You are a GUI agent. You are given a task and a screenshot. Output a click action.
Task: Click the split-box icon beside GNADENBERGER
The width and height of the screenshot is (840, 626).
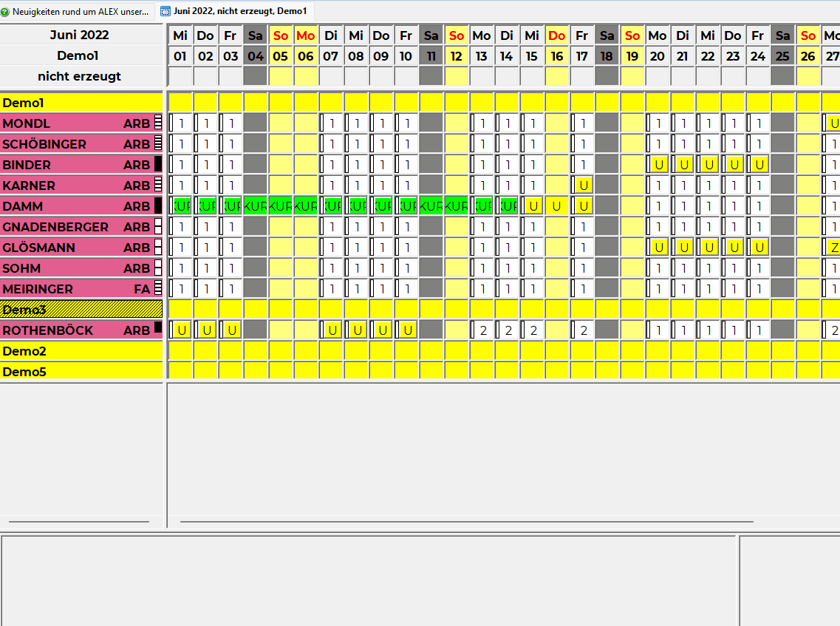[157, 227]
